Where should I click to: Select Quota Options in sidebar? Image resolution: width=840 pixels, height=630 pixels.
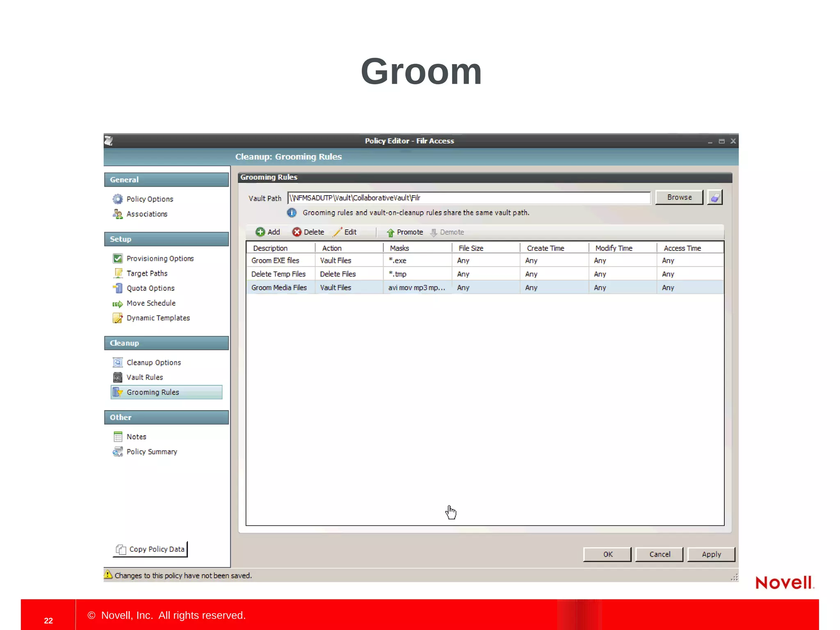click(150, 288)
